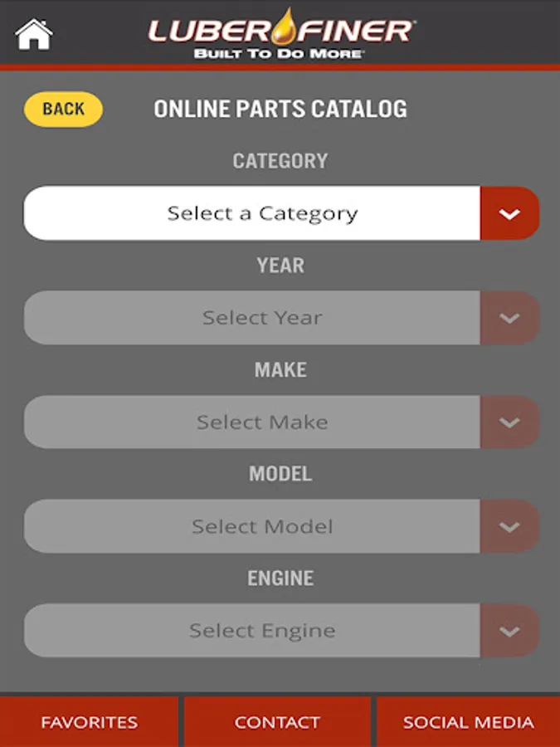Open the Category dropdown chevron
This screenshot has width=560, height=747.
509,213
